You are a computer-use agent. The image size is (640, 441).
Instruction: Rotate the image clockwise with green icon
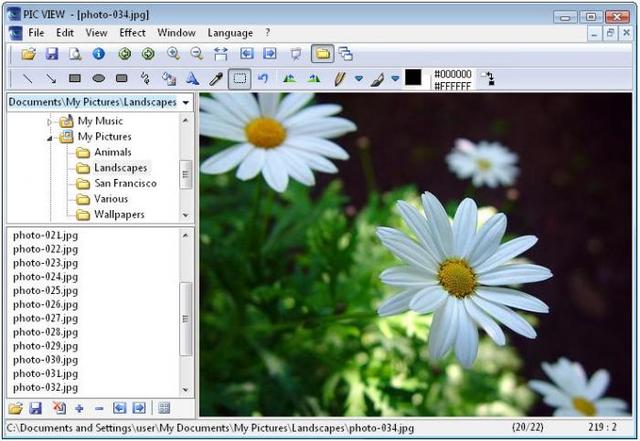(148, 53)
